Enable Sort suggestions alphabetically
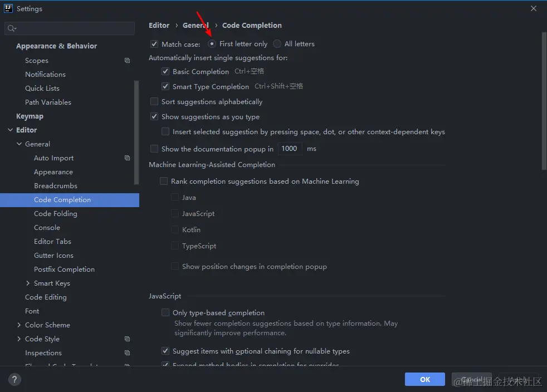Screen dimensions: 547x392 pyautogui.click(x=154, y=101)
